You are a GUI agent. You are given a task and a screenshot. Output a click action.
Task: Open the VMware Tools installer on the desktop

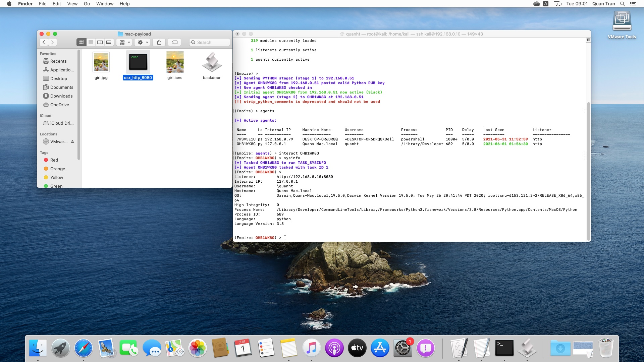point(622,21)
